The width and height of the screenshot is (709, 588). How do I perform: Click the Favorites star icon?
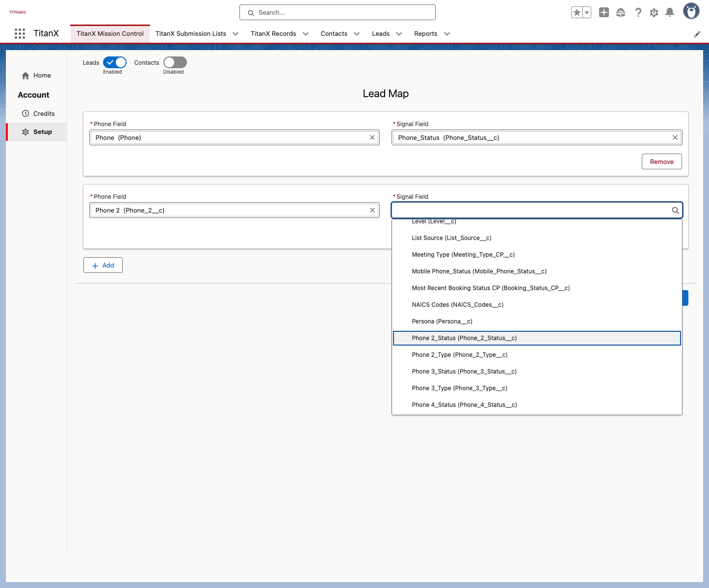point(577,12)
